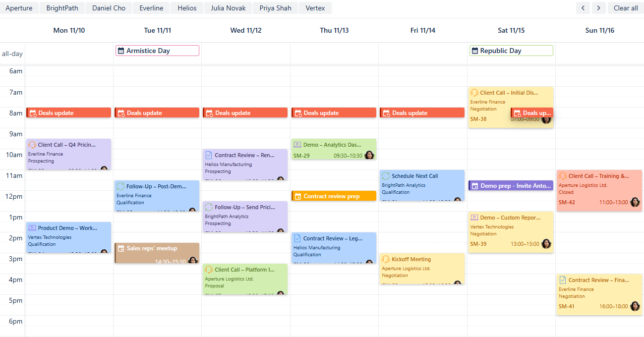Go to next week with right chevron
Image resolution: width=644 pixels, height=337 pixels.
(599, 8)
